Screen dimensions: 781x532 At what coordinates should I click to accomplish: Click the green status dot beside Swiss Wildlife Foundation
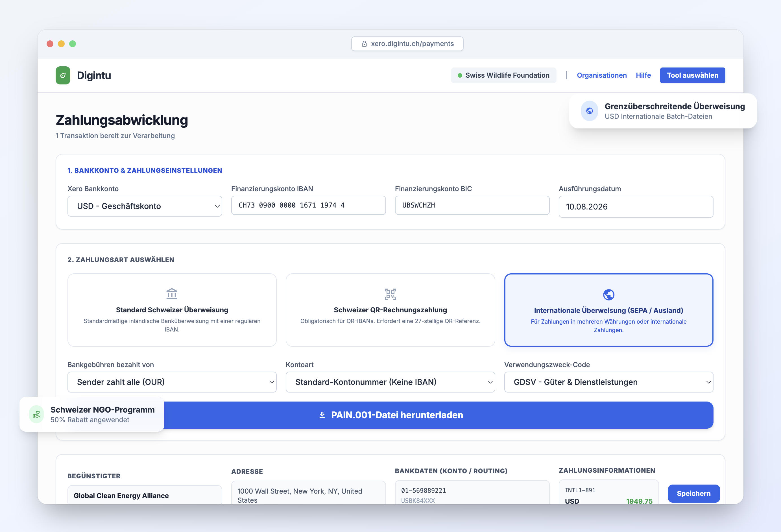coord(460,75)
